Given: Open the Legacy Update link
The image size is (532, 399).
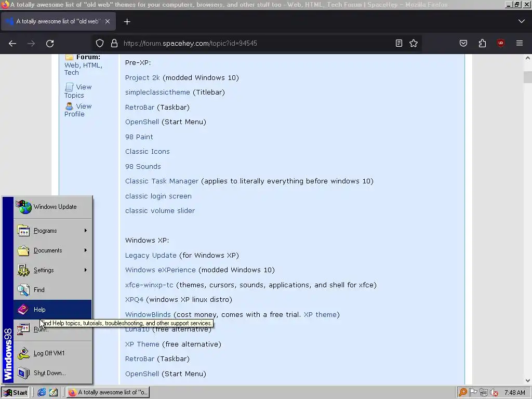Looking at the screenshot, I should click(151, 256).
